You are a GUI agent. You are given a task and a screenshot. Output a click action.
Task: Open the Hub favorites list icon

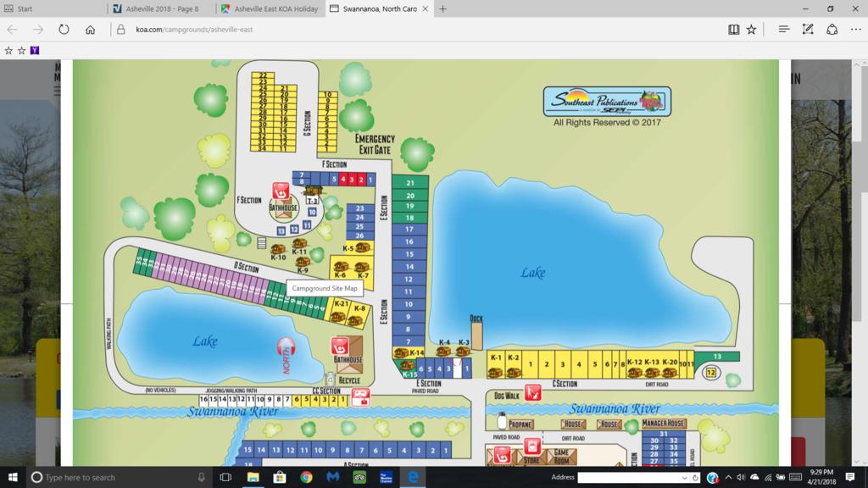coord(784,29)
